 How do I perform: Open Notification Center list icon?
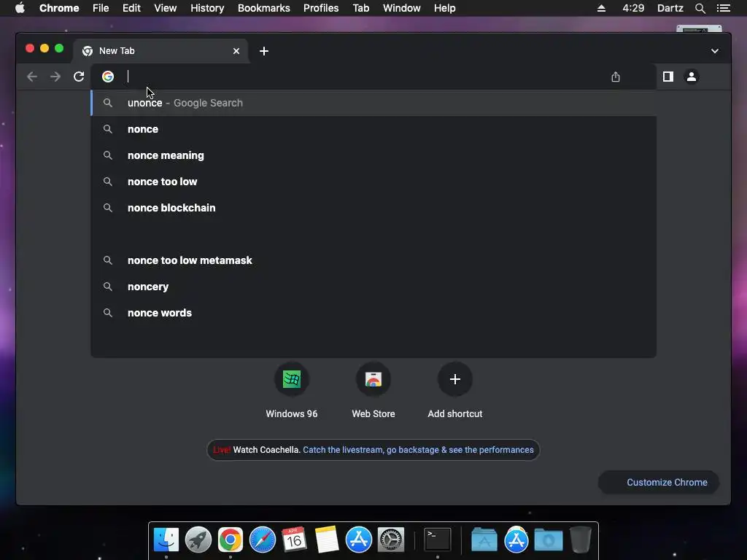tap(723, 8)
